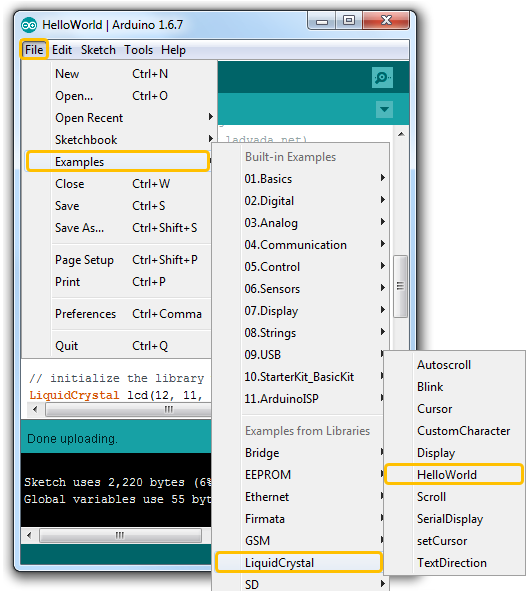This screenshot has width=531, height=593.
Task: Click the Arduino logo in title bar
Action: [x=29, y=25]
